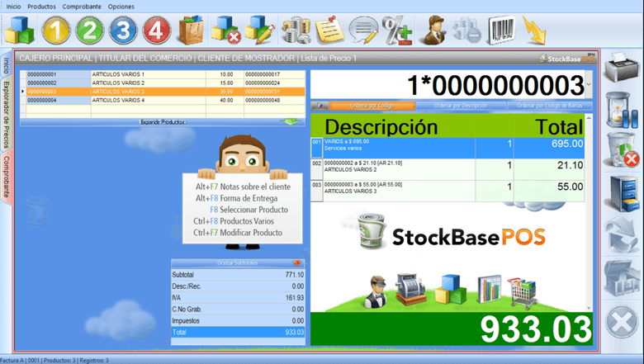Screen dimensions: 644x364
Task: Switch to the Comprobante side tab
Action: [x=6, y=177]
